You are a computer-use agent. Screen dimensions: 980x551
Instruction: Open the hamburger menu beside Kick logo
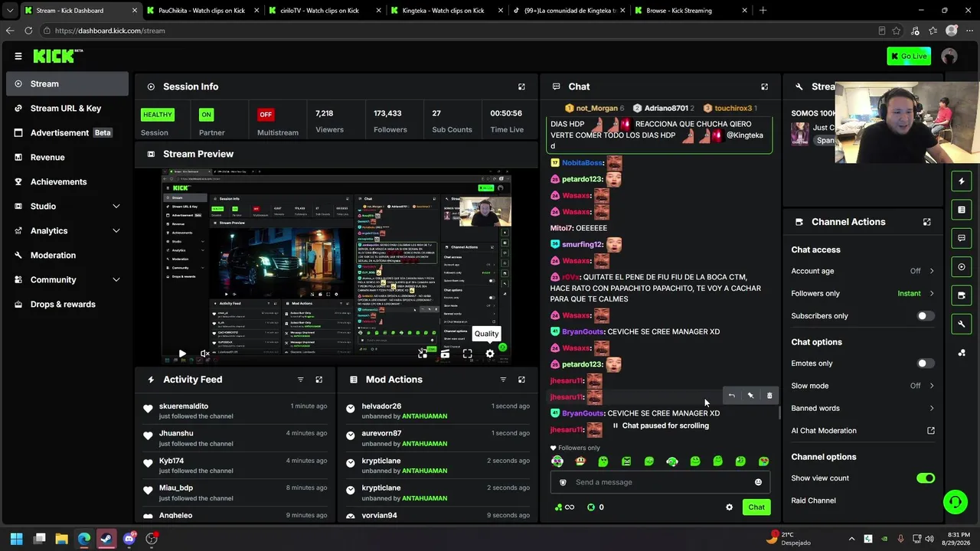tap(18, 56)
